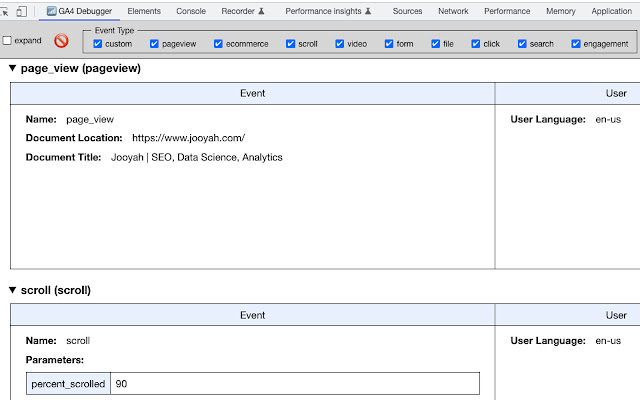
Task: Open the Elements tab
Action: click(x=144, y=11)
